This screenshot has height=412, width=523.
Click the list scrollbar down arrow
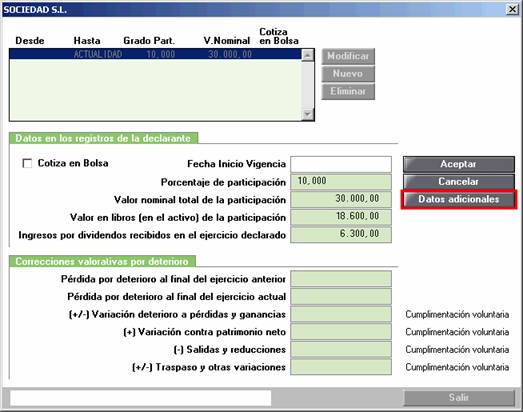click(x=307, y=114)
